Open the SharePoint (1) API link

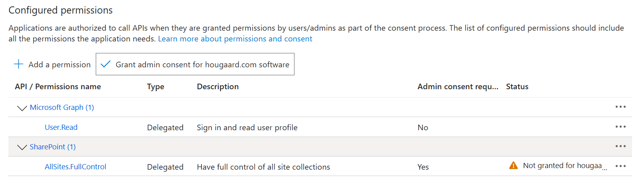coord(53,147)
